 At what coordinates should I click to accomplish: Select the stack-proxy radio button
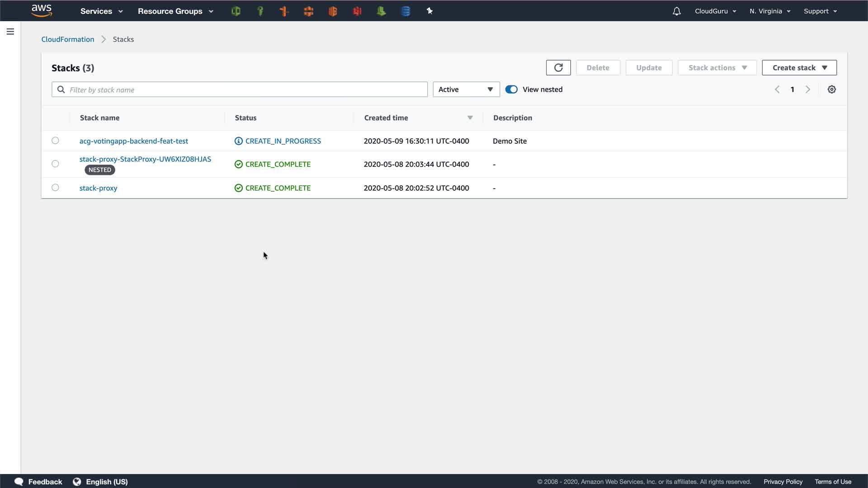click(x=55, y=188)
